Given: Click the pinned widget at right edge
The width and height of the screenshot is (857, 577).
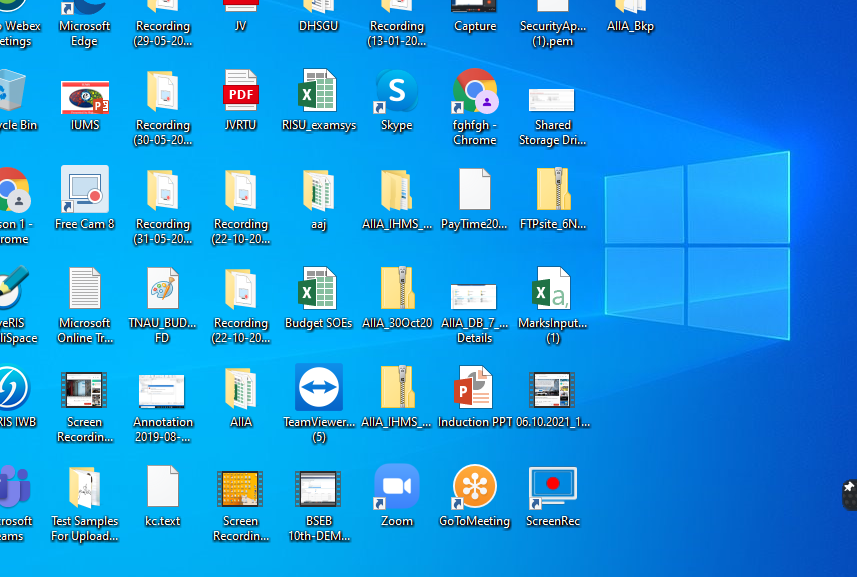Looking at the screenshot, I should pos(849,494).
